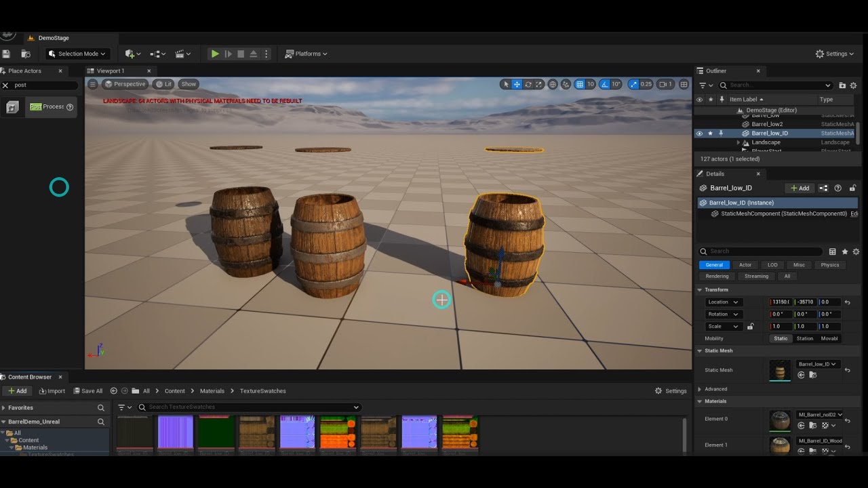Open the viewport layout grid icon
The height and width of the screenshot is (488, 868).
pos(684,84)
